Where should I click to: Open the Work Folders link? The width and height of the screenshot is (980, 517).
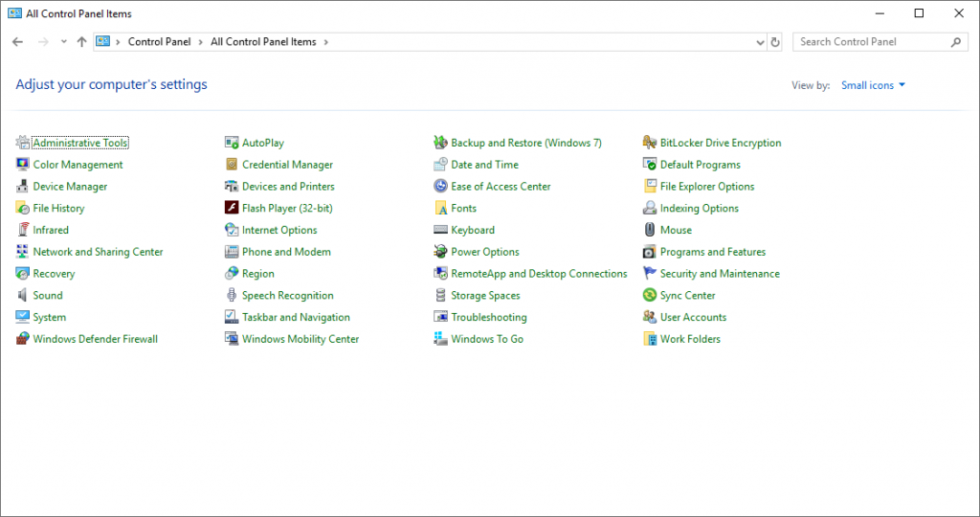coord(690,339)
